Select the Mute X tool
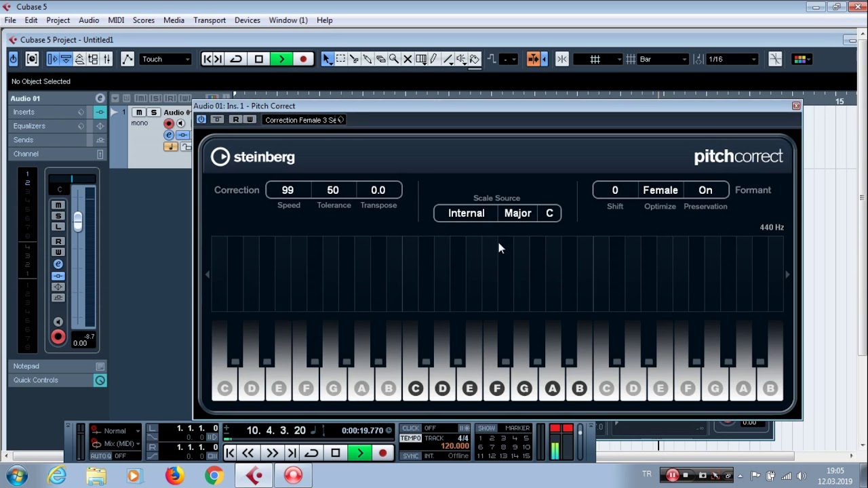This screenshot has width=868, height=488. (408, 59)
